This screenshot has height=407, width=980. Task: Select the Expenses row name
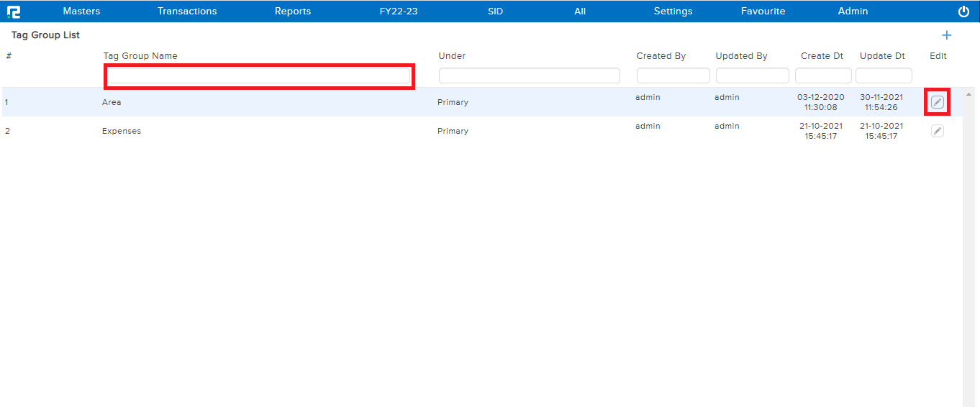[x=122, y=131]
